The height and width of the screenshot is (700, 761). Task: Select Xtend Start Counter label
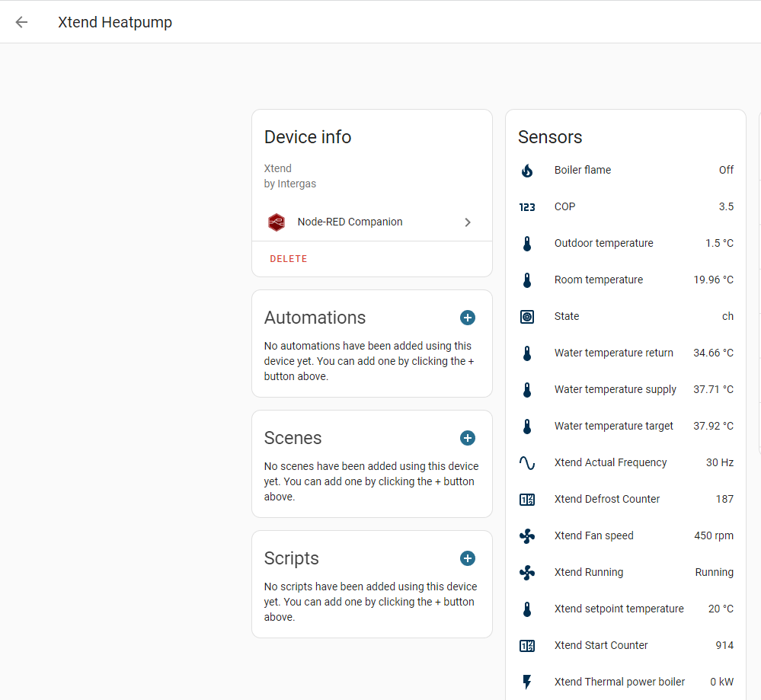click(x=601, y=645)
